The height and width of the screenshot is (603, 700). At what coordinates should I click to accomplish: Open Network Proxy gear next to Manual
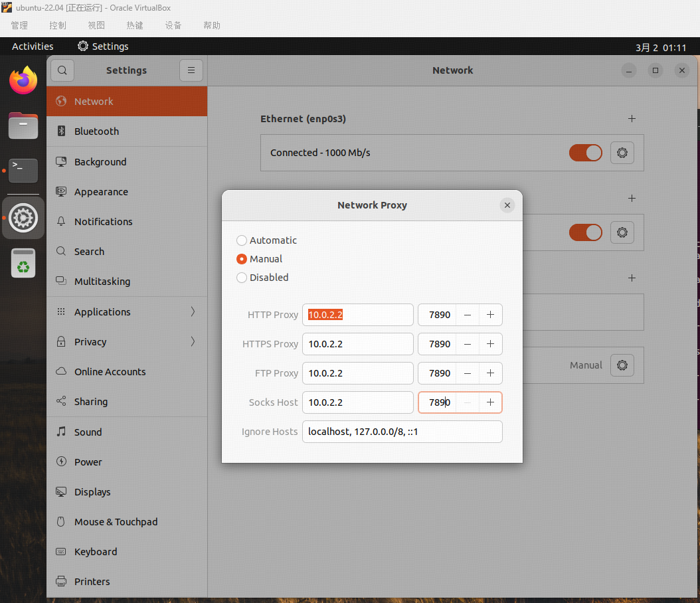coord(622,365)
